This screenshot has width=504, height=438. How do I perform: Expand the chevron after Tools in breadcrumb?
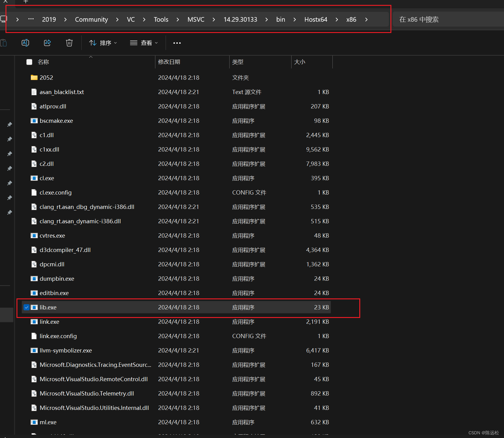pyautogui.click(x=178, y=20)
